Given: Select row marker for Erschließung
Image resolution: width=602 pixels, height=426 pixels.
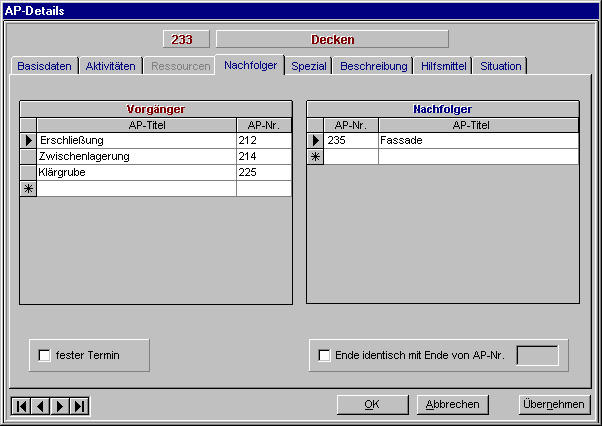Looking at the screenshot, I should tap(28, 141).
